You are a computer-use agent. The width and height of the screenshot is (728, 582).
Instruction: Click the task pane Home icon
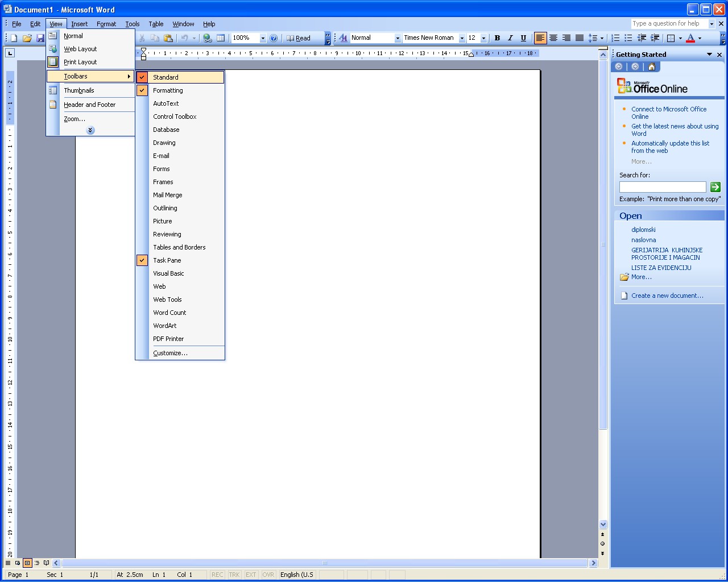[x=652, y=66]
